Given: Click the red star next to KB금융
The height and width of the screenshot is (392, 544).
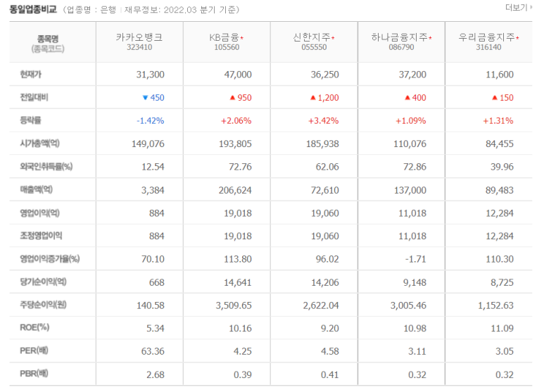Looking at the screenshot, I should pyautogui.click(x=242, y=38).
